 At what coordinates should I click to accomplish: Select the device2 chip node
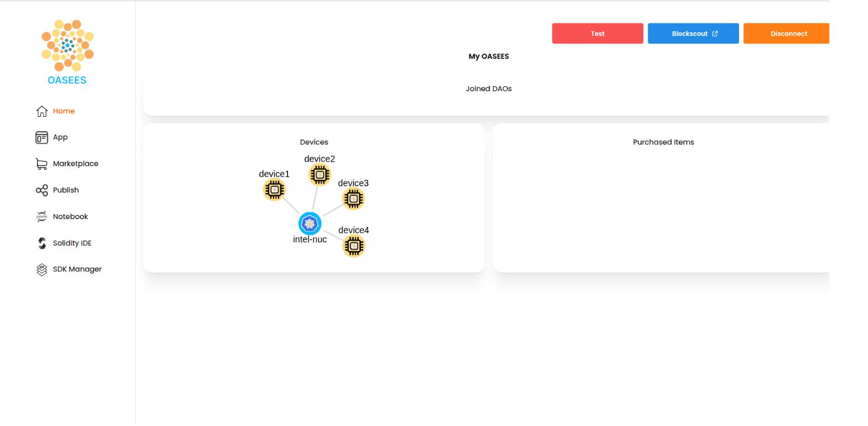click(320, 175)
